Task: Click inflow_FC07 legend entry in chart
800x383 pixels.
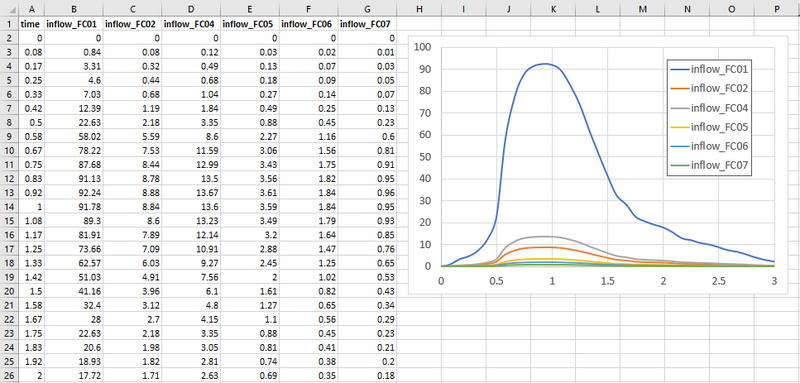Action: coord(709,165)
